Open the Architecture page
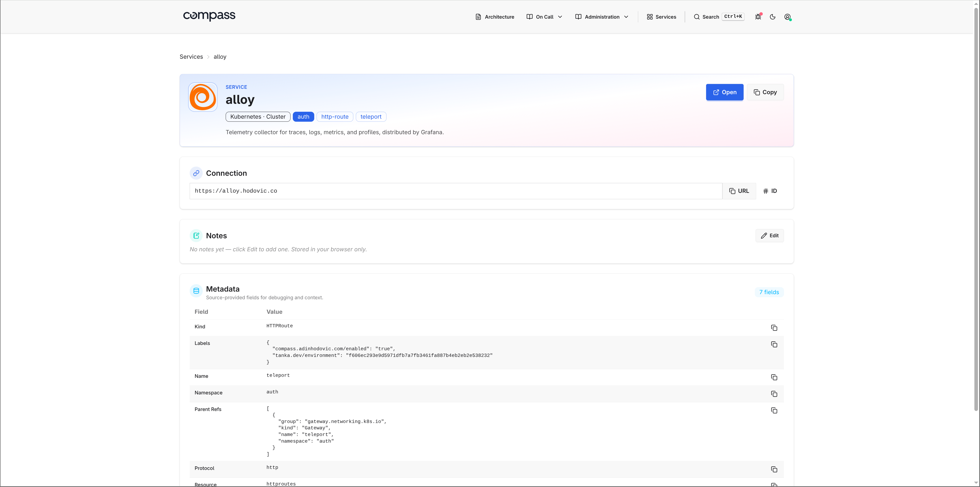Image resolution: width=980 pixels, height=487 pixels. [x=495, y=17]
